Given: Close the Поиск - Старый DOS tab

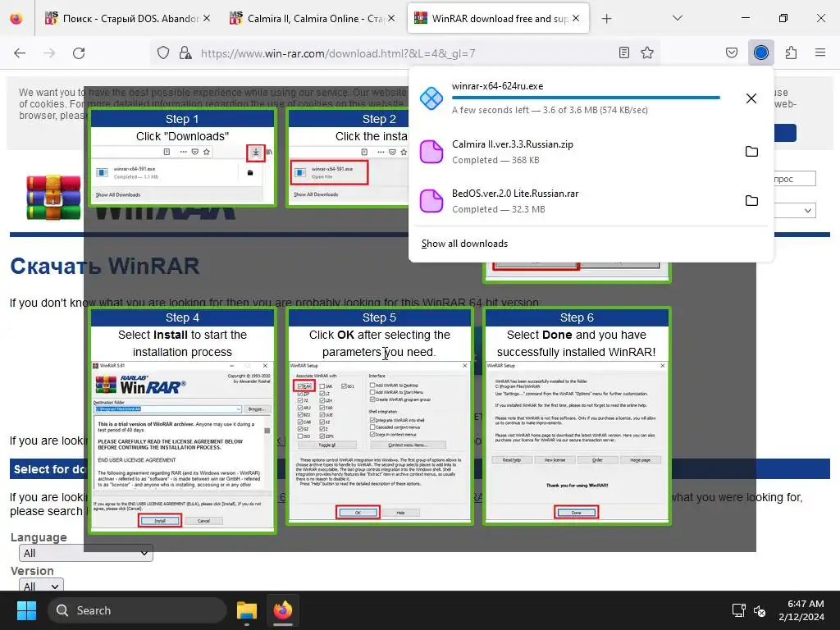Looking at the screenshot, I should [207, 18].
